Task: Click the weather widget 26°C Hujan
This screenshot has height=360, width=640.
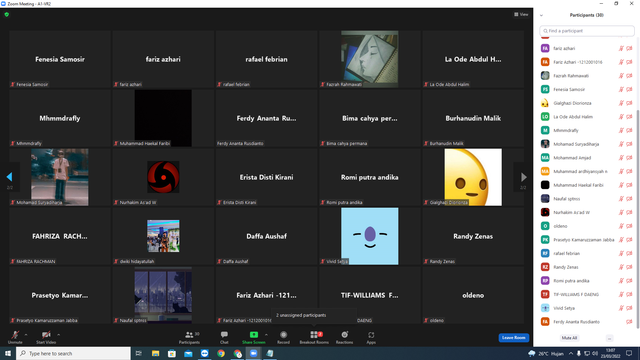Action: coord(546,353)
